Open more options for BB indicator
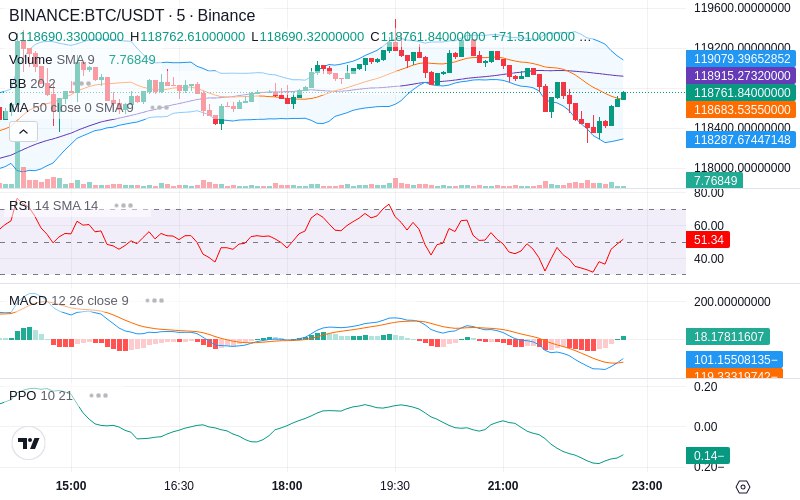800x500 pixels. 82,84
